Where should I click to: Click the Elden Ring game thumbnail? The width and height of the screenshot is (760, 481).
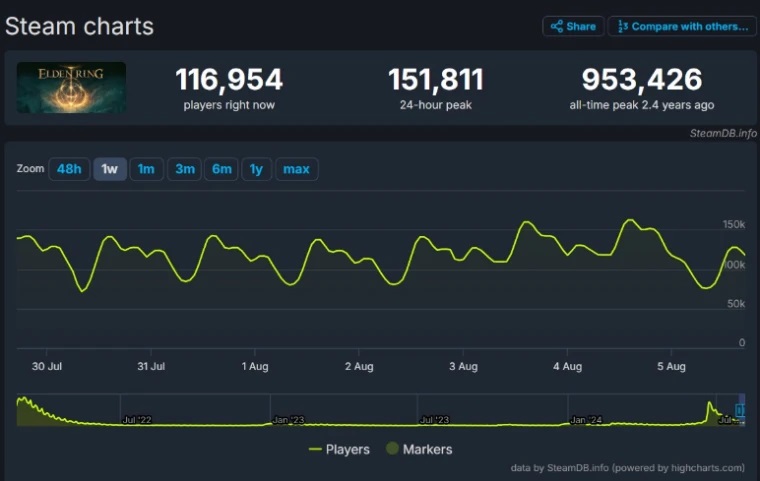tap(71, 87)
